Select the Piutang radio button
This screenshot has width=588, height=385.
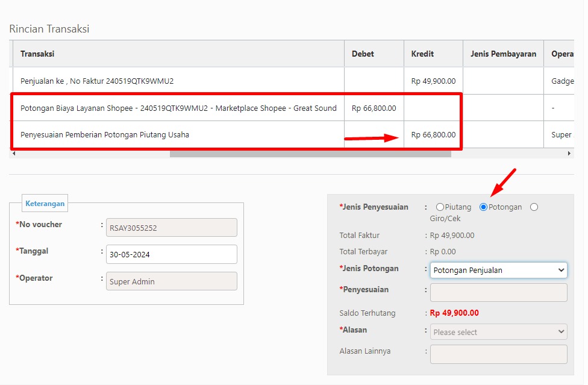pyautogui.click(x=440, y=207)
